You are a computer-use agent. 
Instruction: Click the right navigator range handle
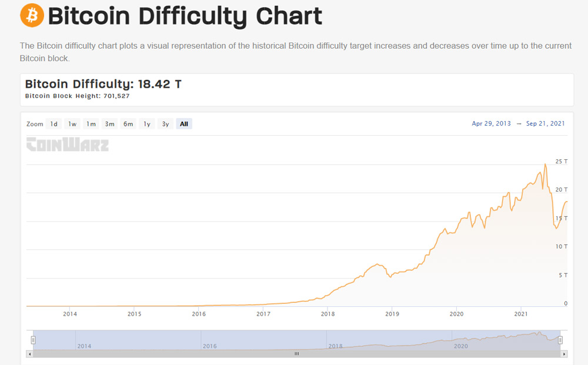(560, 340)
